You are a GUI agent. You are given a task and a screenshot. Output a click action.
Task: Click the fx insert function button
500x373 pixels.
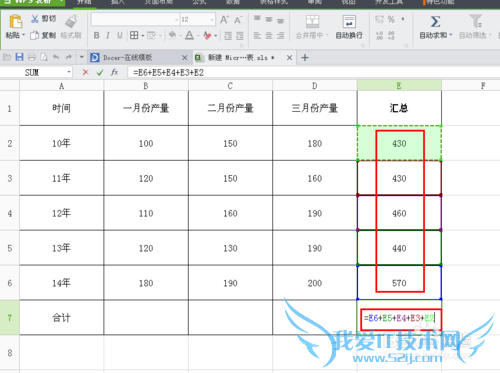[114, 72]
